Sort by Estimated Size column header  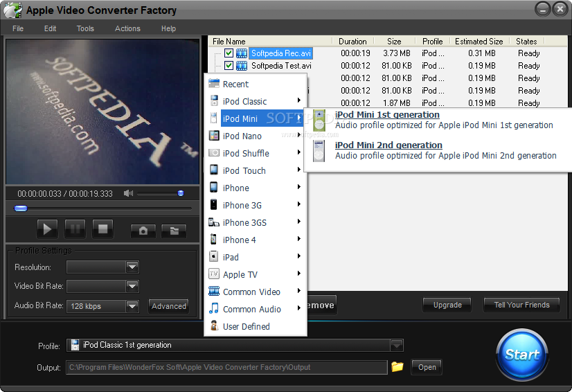479,42
